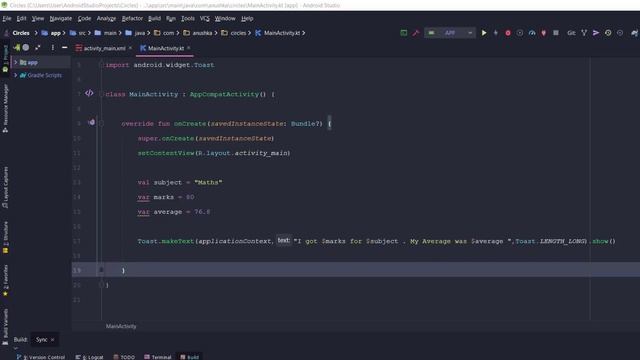This screenshot has height=360, width=640.
Task: Open Project panel options (vertical dots)
Action: click(x=53, y=48)
